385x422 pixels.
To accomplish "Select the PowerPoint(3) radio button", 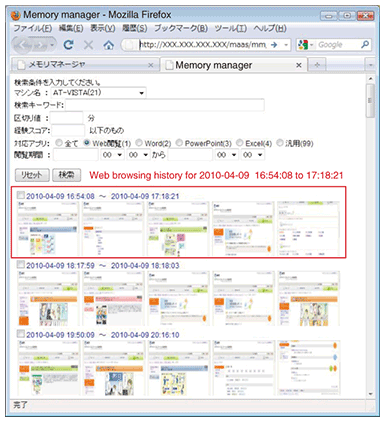I will tap(179, 143).
